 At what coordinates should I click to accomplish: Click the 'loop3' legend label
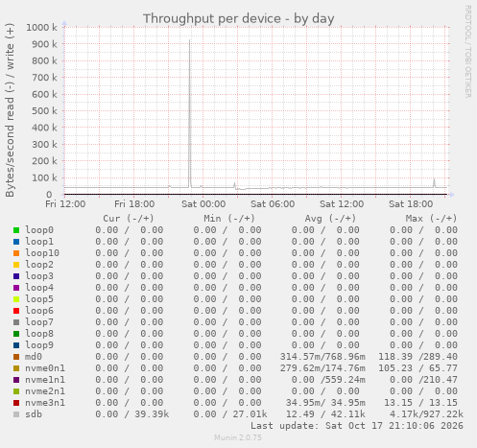coord(39,276)
